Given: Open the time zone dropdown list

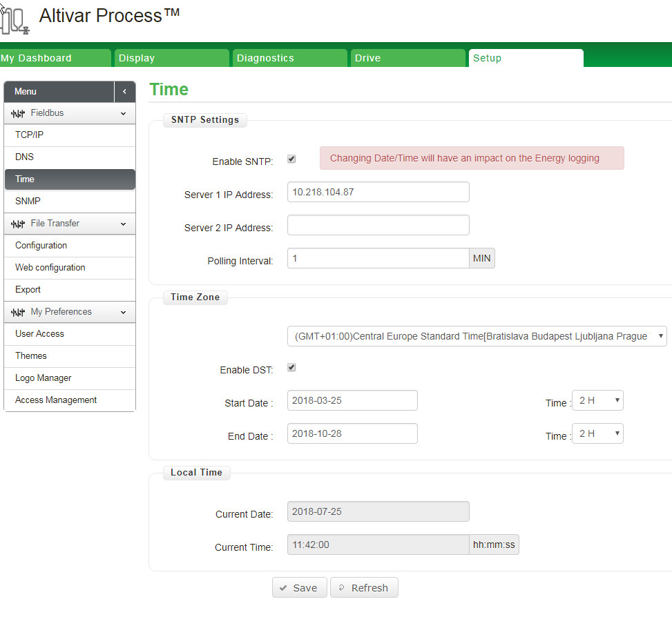Looking at the screenshot, I should click(477, 336).
